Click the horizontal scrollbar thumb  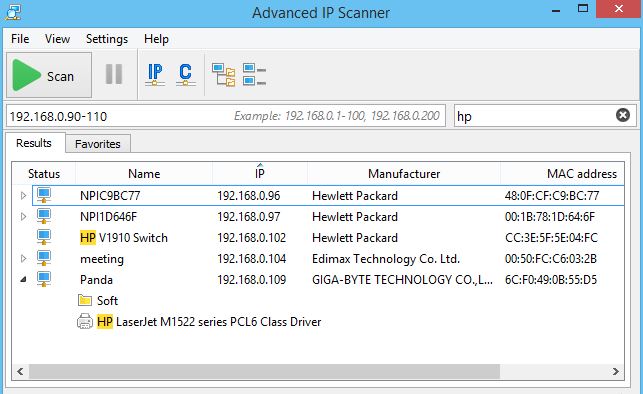(264, 371)
